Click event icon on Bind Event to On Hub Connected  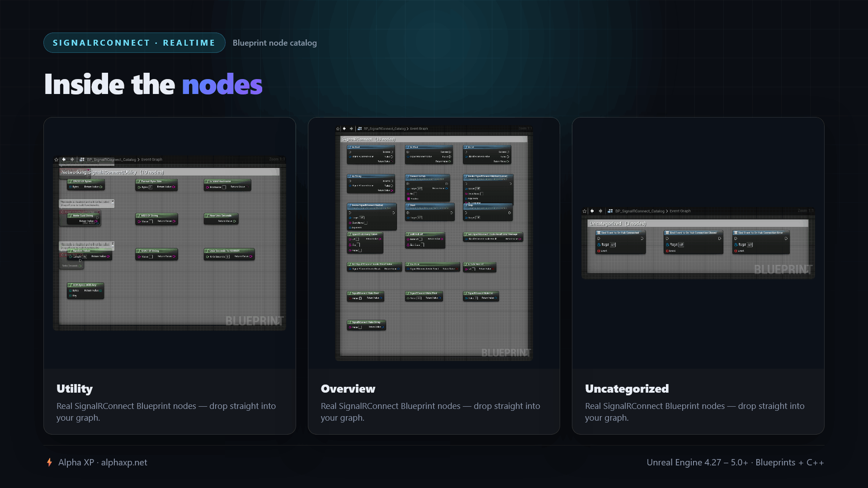click(x=599, y=233)
